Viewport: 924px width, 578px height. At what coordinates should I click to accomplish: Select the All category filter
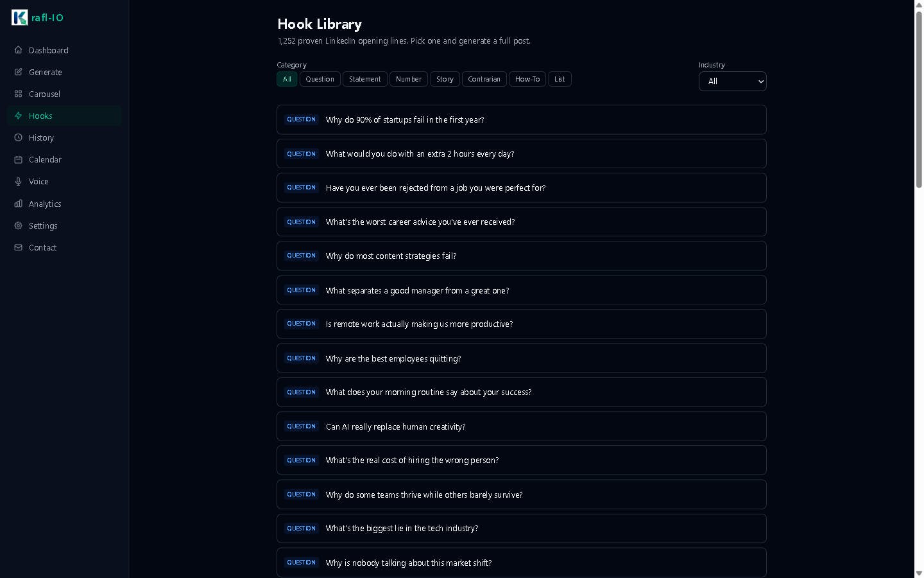[x=287, y=79]
